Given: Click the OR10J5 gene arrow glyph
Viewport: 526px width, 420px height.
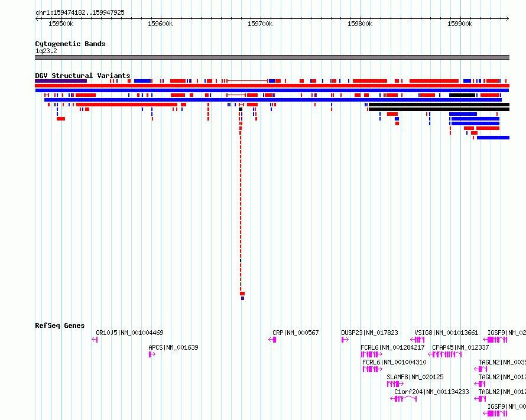Looking at the screenshot, I should tap(95, 340).
